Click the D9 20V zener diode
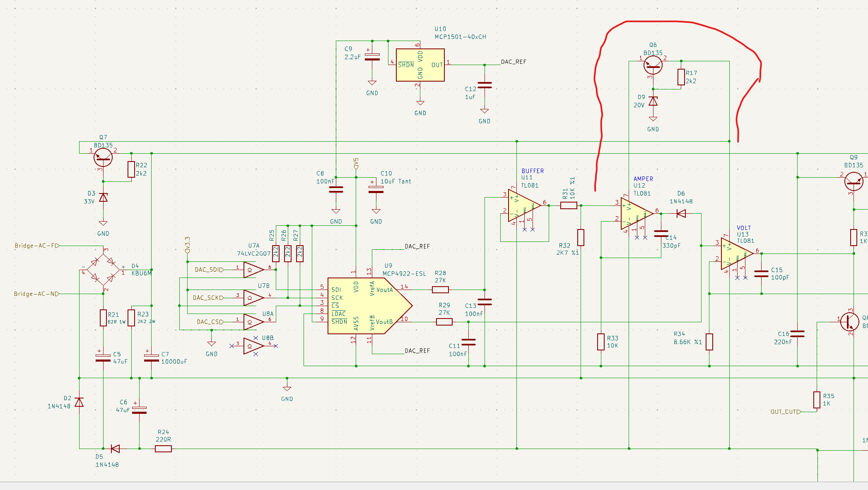The width and height of the screenshot is (868, 490). (x=653, y=101)
